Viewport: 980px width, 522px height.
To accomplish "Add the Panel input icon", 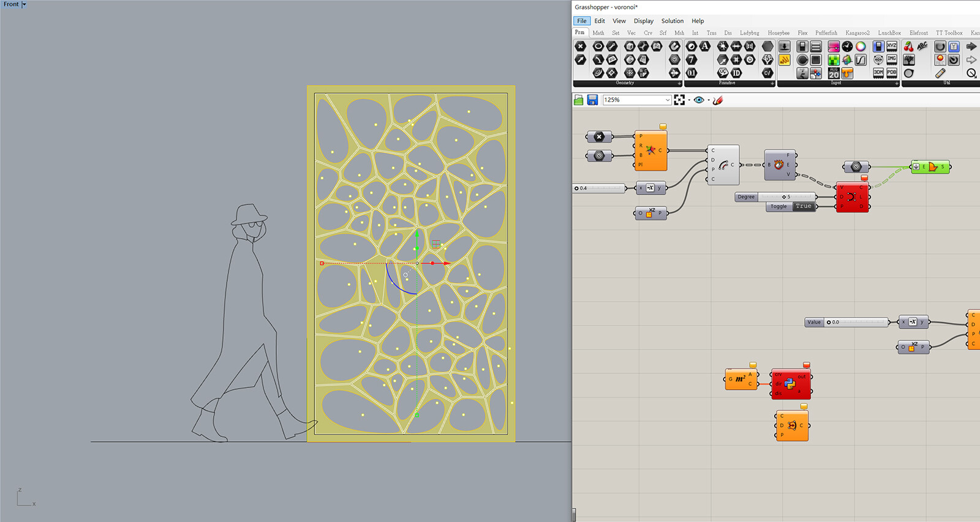I will [785, 60].
